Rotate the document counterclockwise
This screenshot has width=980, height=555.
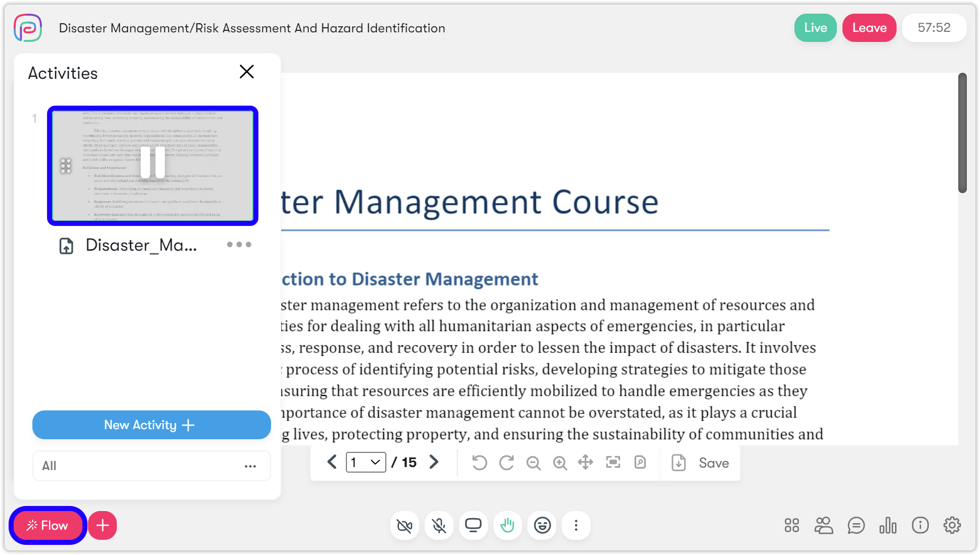coord(479,462)
